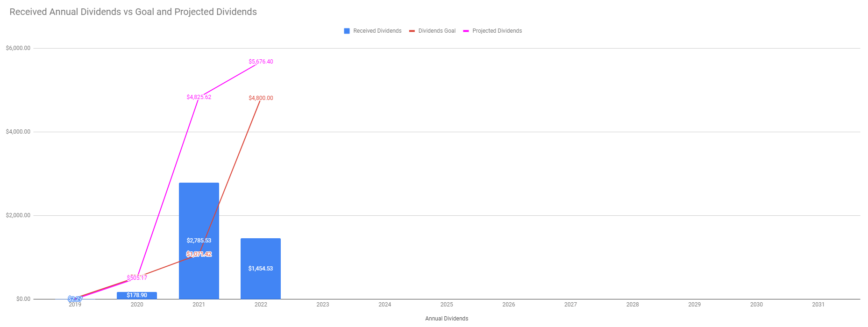Click the 2024 x-axis label
The image size is (868, 327).
pos(385,305)
